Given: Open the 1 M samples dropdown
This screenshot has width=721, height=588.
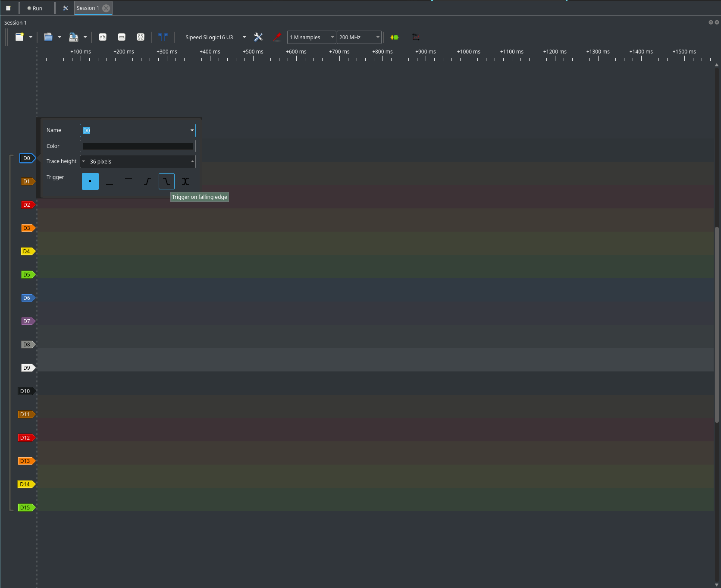Looking at the screenshot, I should pos(311,38).
